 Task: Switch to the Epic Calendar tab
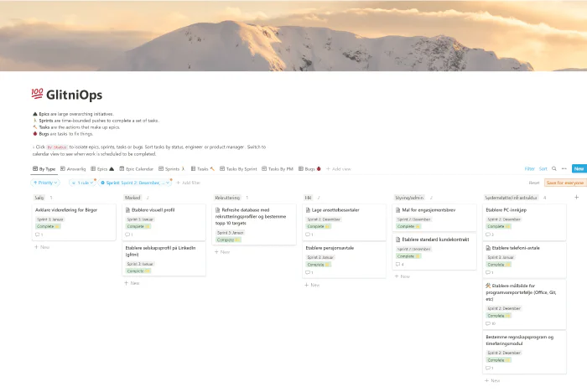(x=140, y=168)
